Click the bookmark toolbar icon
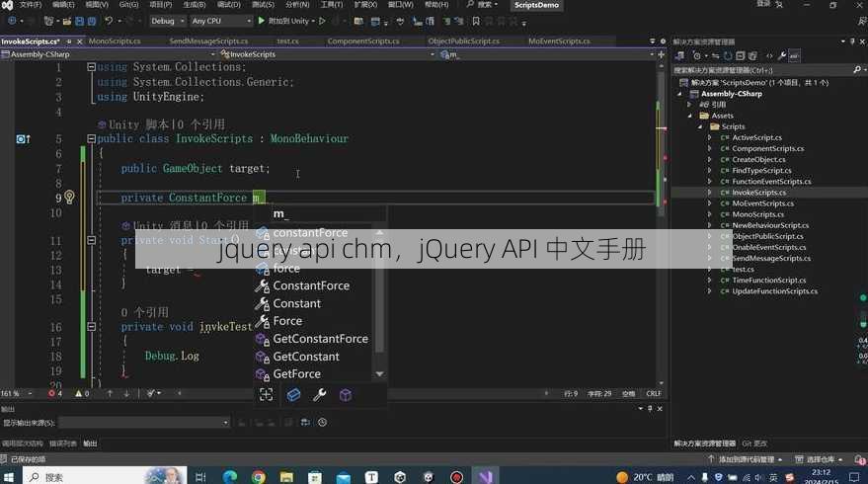The image size is (868, 484). 476,21
